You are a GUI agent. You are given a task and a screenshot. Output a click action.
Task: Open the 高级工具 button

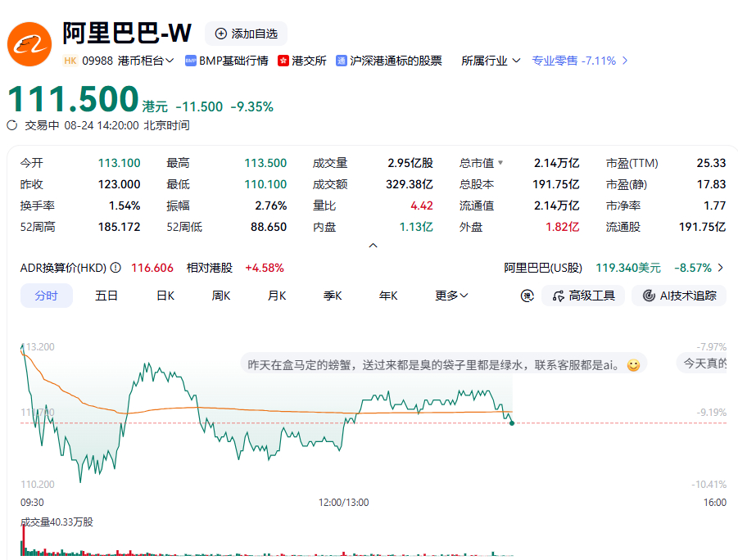click(583, 296)
